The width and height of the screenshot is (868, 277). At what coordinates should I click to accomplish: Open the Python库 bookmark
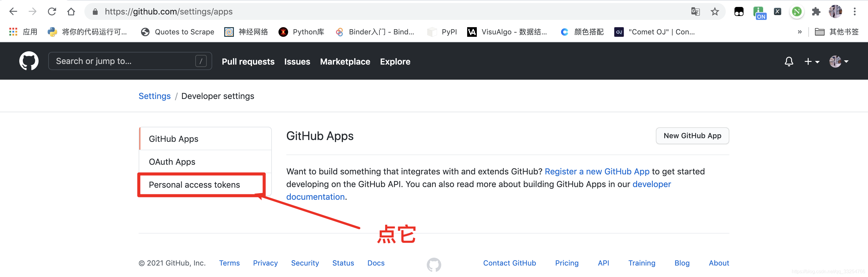(x=301, y=32)
